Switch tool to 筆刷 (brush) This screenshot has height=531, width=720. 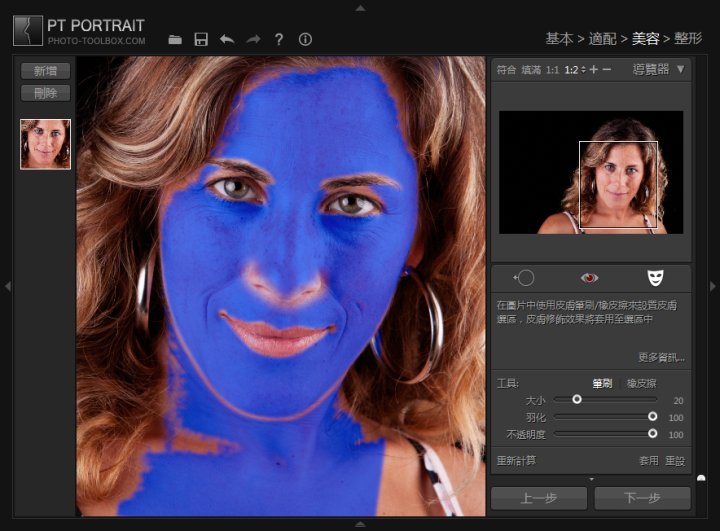[601, 383]
